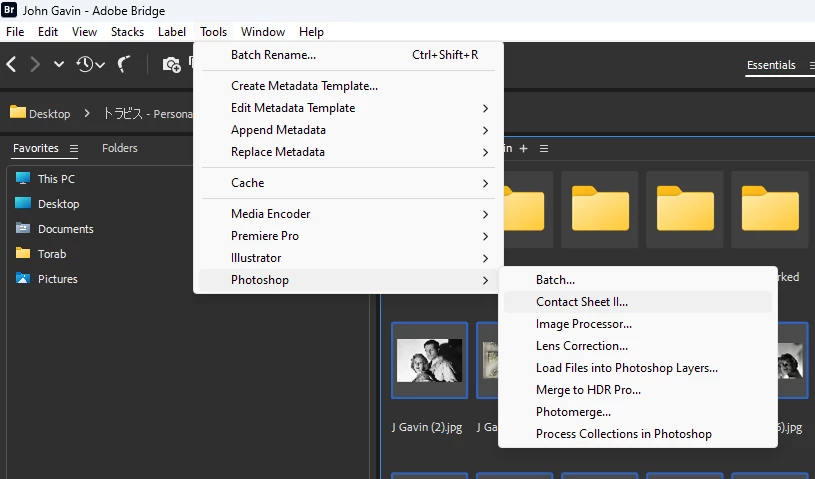The image size is (815, 479).
Task: Expand the Replace Metadata submenu
Action: pyautogui.click(x=348, y=152)
